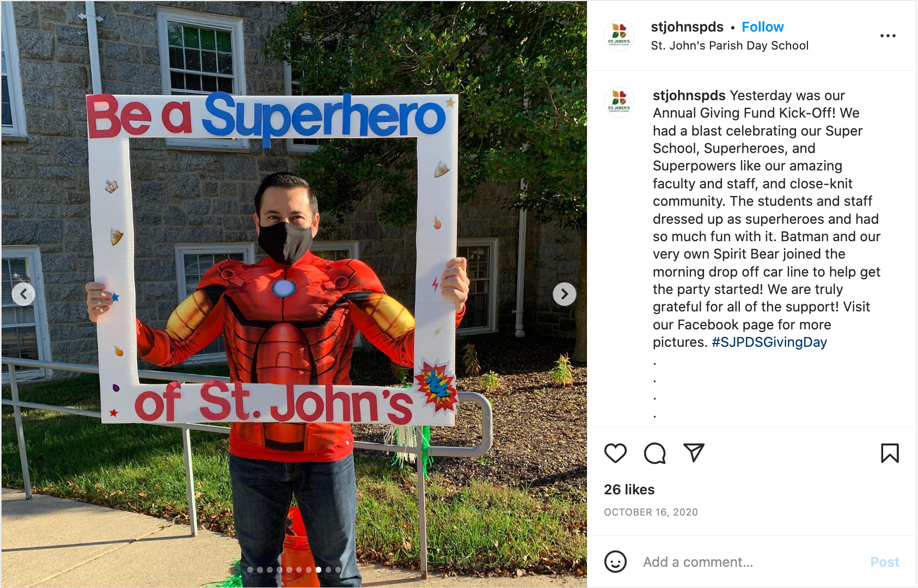Open the three-dot more options menu
918x588 pixels.
point(888,36)
